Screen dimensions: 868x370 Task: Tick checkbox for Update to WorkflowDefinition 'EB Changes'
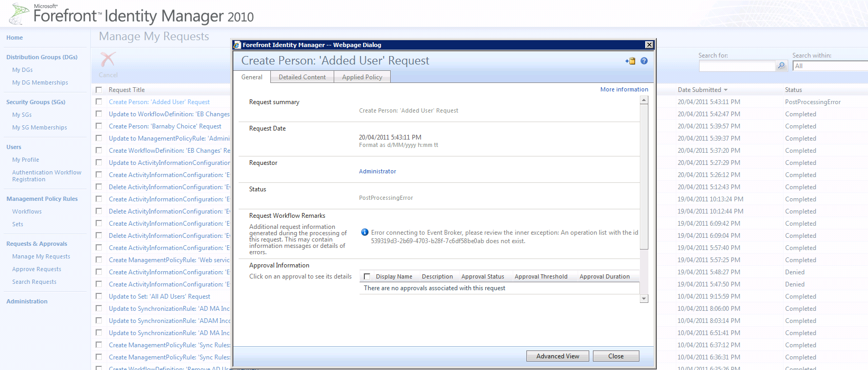pyautogui.click(x=99, y=114)
